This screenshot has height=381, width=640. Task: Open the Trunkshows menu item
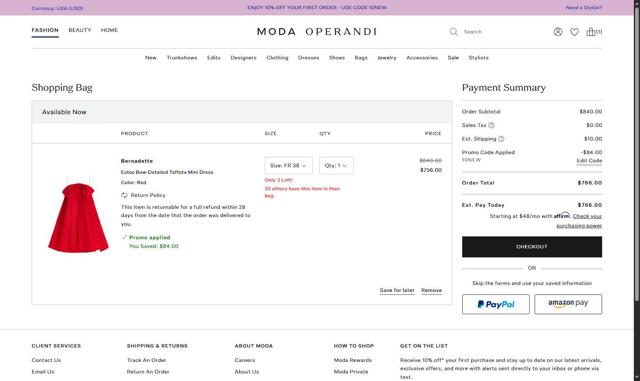click(182, 58)
